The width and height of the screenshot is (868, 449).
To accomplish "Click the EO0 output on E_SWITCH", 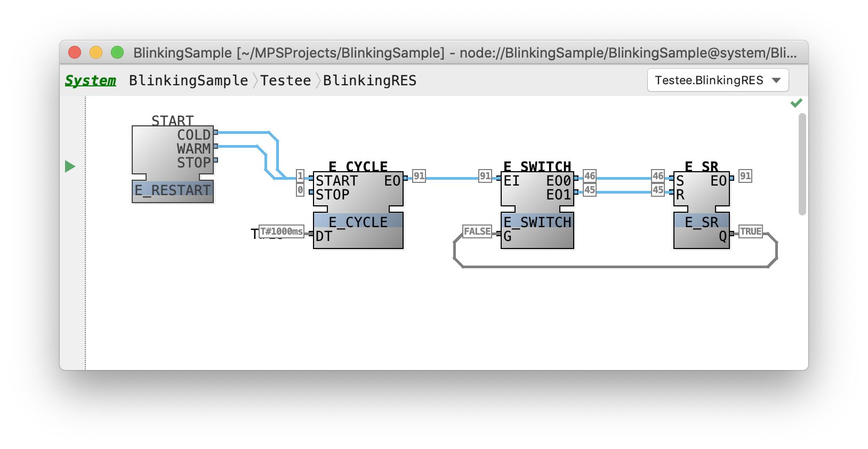I will click(x=559, y=181).
